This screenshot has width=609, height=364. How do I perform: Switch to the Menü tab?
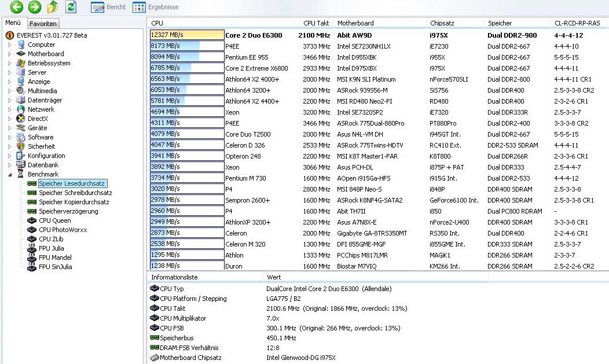point(13,23)
